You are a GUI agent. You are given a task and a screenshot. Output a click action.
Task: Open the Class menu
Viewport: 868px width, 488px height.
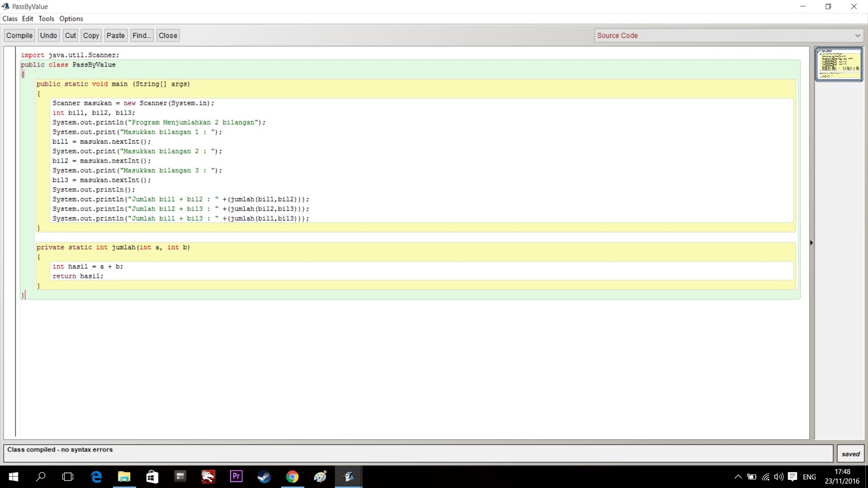coord(10,18)
